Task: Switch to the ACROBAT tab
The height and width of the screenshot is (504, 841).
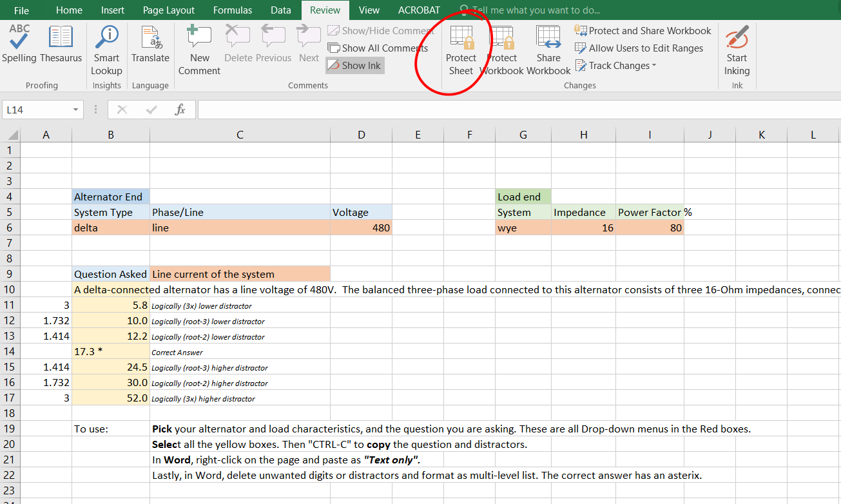Action: 419,10
